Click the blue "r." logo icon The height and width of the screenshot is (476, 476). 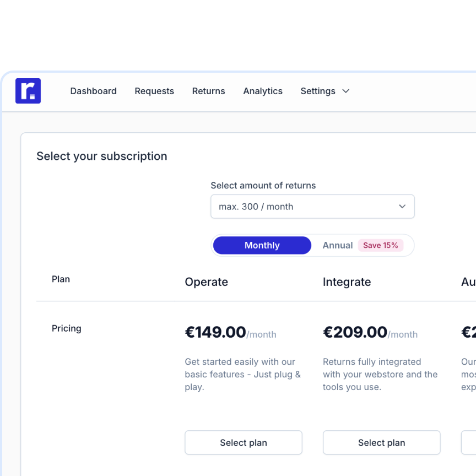pyautogui.click(x=28, y=91)
